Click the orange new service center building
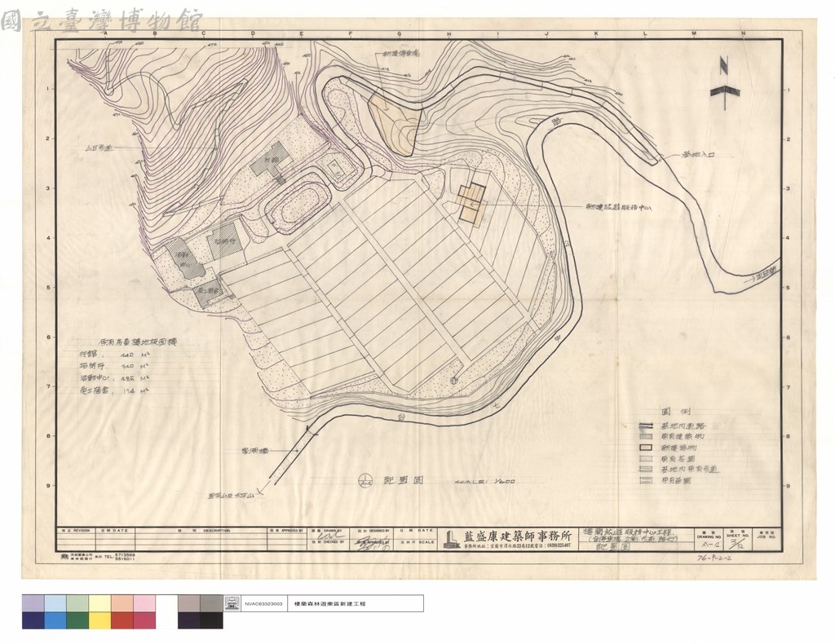The height and width of the screenshot is (644, 835). [x=473, y=203]
